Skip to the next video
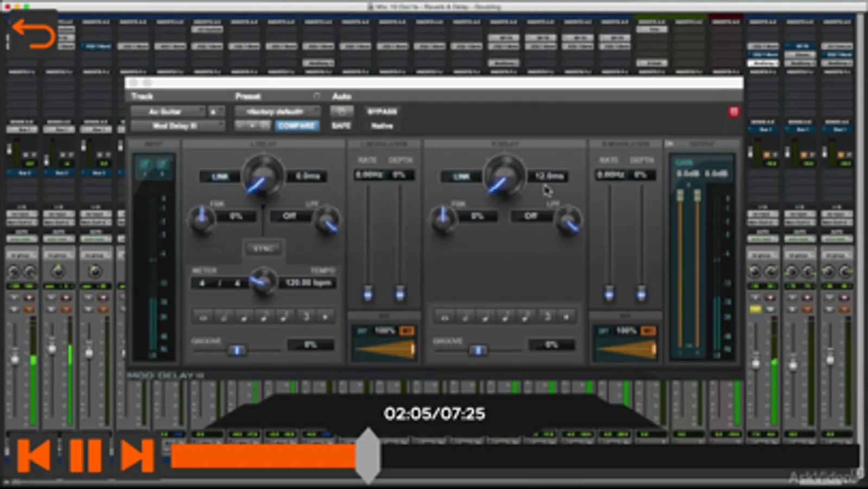Screen dimensions: 868x489 (137, 455)
